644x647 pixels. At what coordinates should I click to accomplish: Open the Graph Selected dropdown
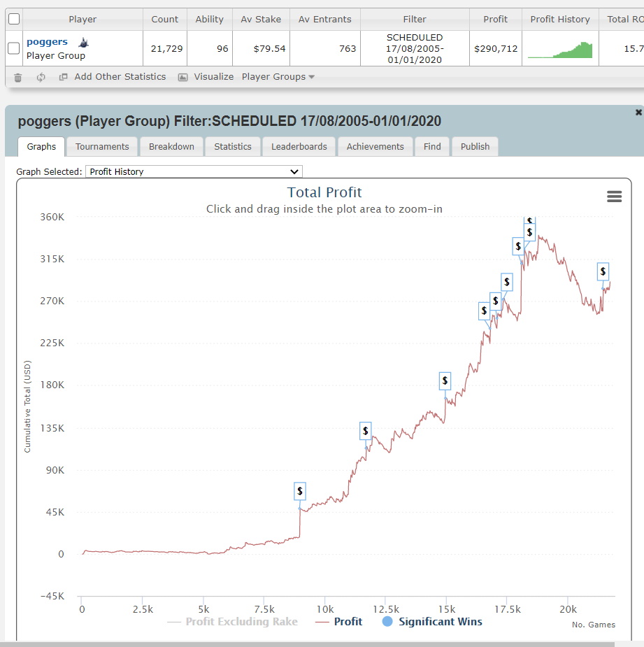tap(194, 171)
